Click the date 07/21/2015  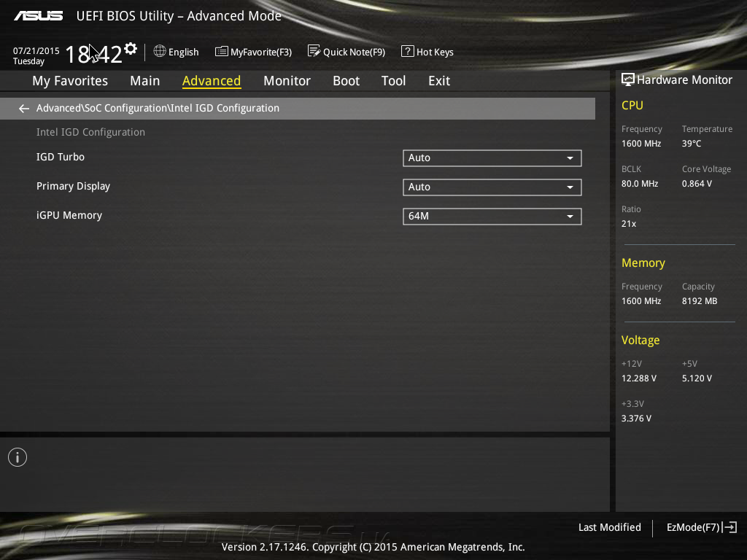pyautogui.click(x=36, y=50)
